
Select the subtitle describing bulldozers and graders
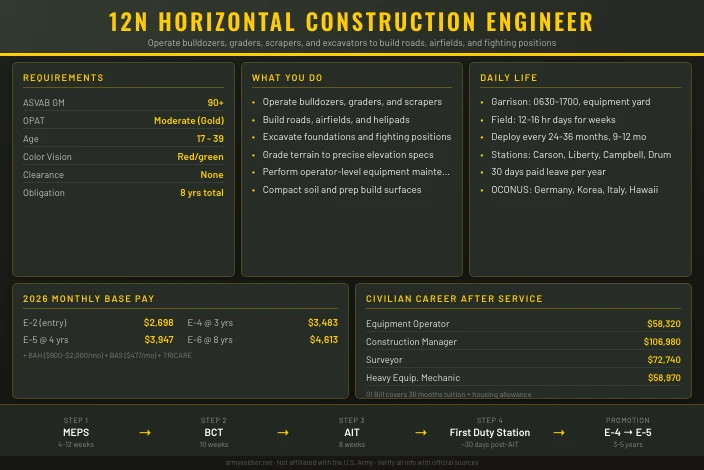coord(352,43)
